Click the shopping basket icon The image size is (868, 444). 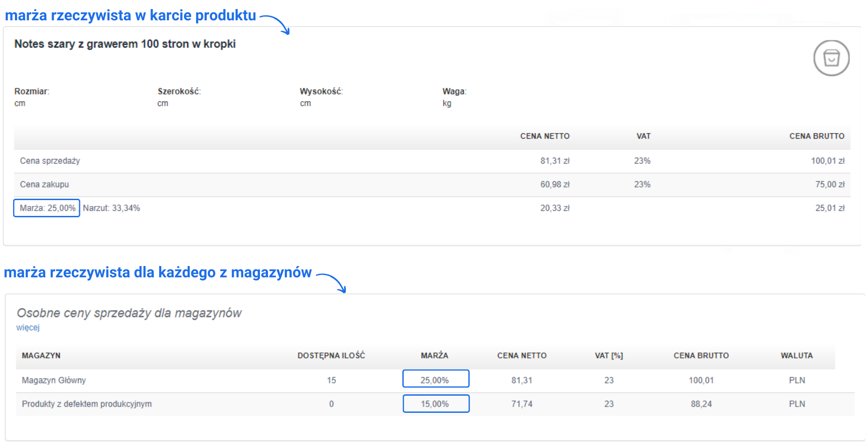[x=831, y=58]
